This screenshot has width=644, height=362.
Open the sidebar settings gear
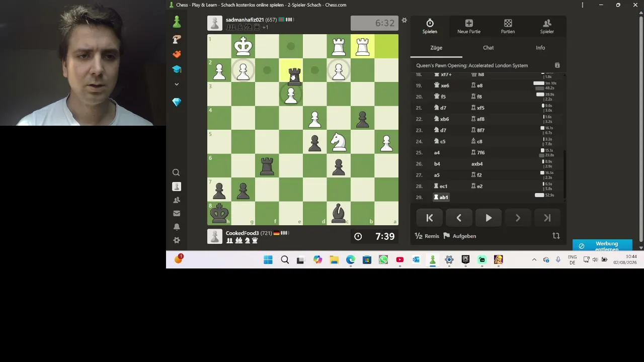pos(176,240)
